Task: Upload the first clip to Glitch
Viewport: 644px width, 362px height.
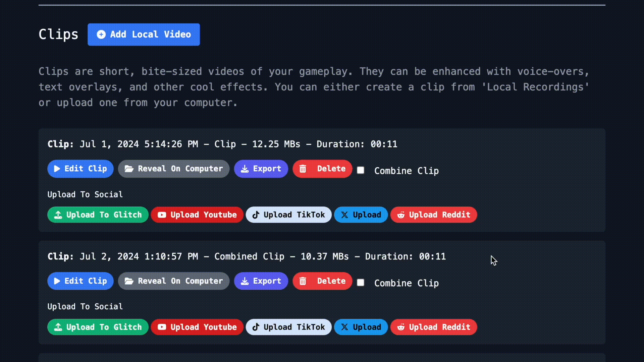Action: coord(98,215)
